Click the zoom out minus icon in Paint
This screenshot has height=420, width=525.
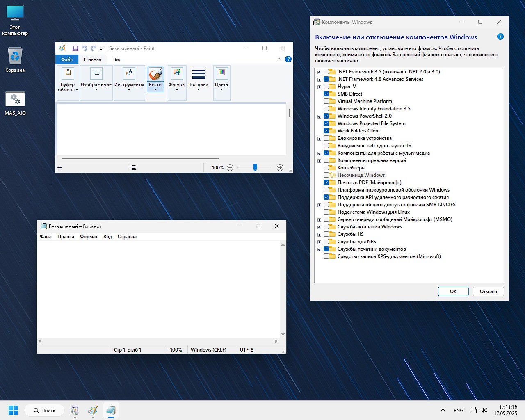point(230,168)
